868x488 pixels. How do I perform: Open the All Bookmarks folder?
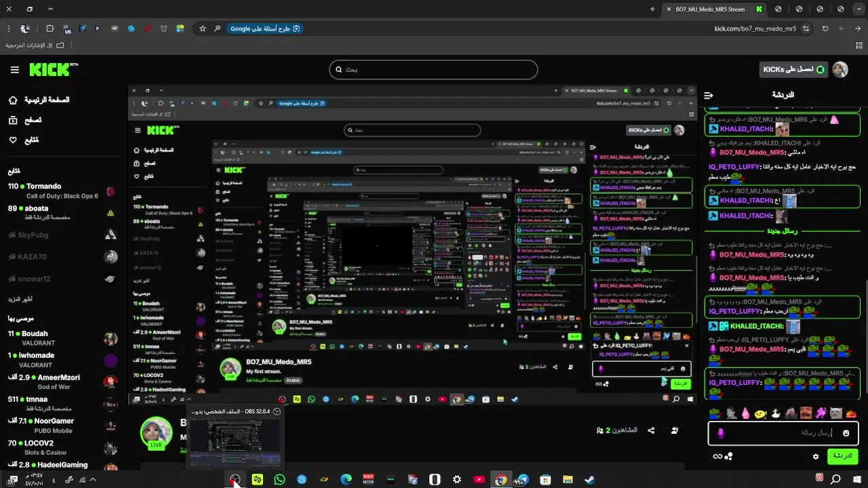tap(35, 45)
